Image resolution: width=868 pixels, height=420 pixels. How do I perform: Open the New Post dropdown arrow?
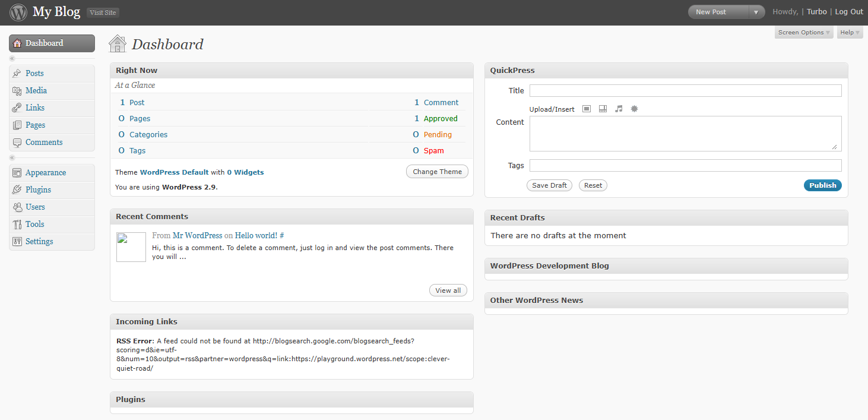(756, 12)
